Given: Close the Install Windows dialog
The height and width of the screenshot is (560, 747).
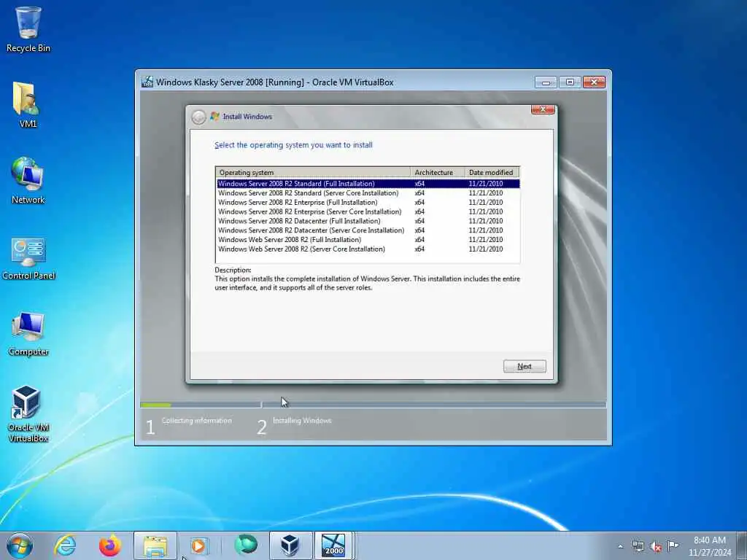Looking at the screenshot, I should point(543,109).
